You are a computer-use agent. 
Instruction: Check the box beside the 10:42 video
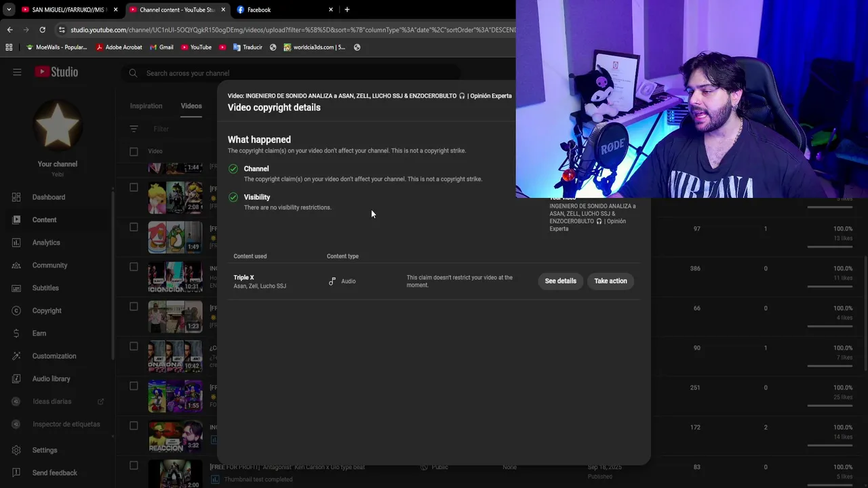134,346
